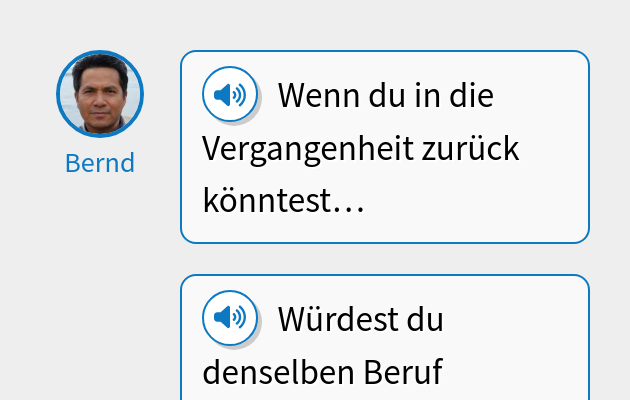630x400 pixels.
Task: Click the name Bernd under the avatar
Action: pos(100,163)
